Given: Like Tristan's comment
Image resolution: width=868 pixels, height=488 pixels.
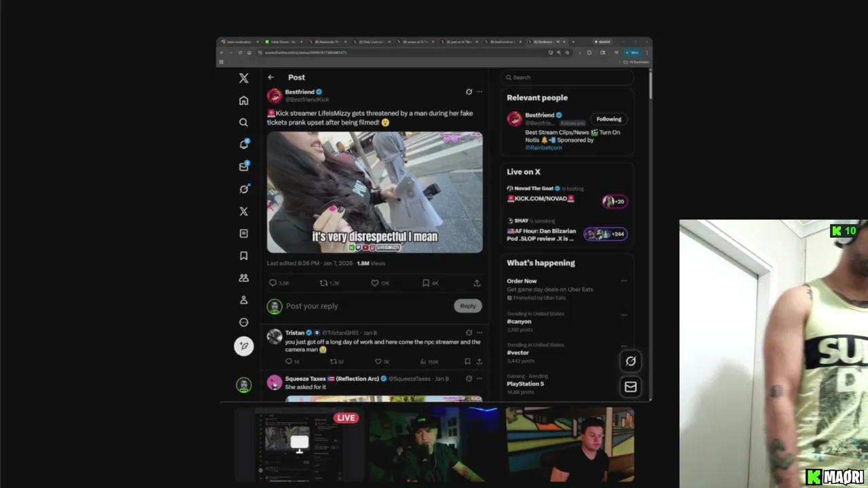Looking at the screenshot, I should coord(382,362).
